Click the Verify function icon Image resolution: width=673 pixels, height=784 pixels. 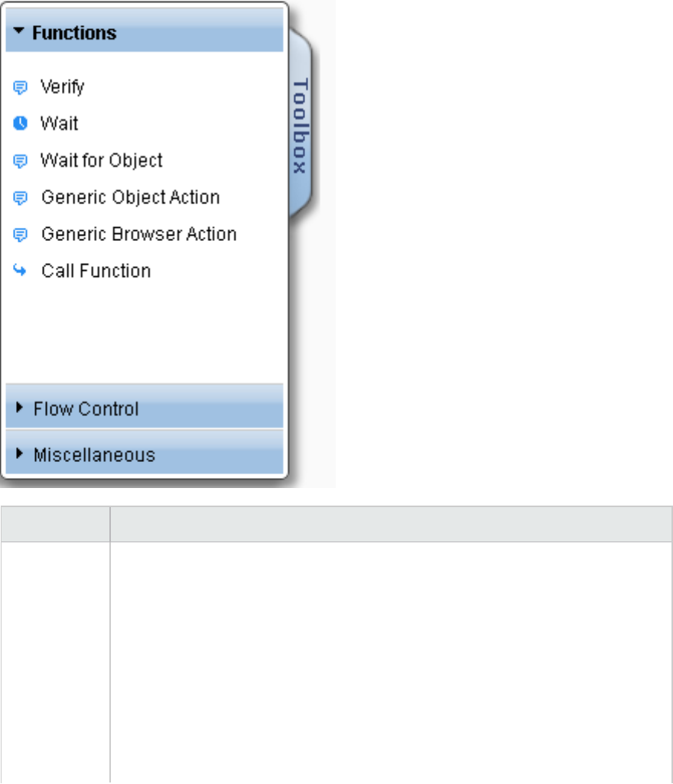(x=20, y=87)
